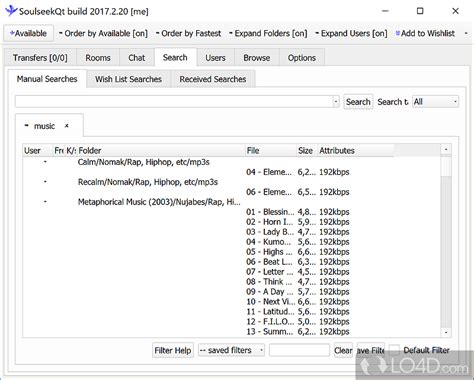Enable the Default Filter checkbox
Screen dimensions: 474x380
tap(394, 350)
